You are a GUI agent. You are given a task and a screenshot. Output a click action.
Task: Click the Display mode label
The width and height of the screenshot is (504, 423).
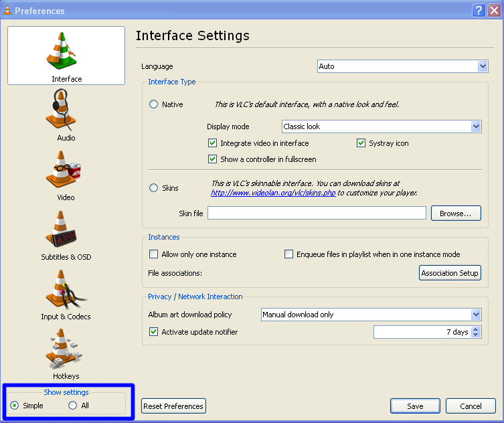click(228, 126)
